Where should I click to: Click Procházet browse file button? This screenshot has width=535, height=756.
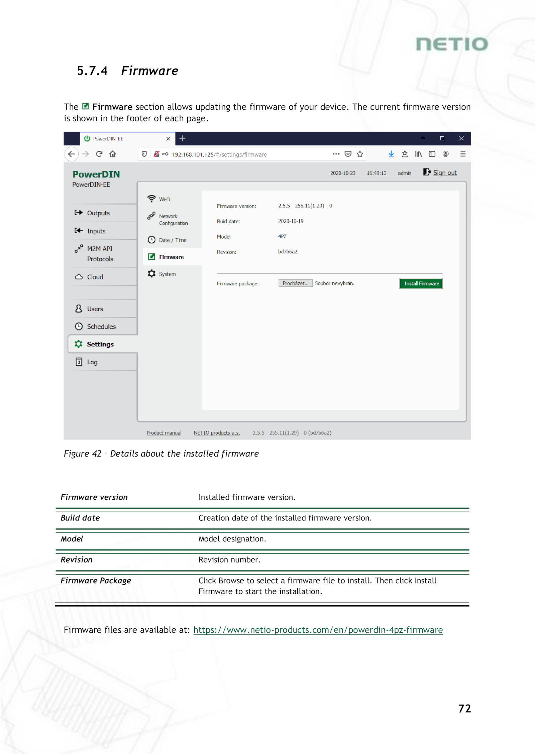click(295, 283)
